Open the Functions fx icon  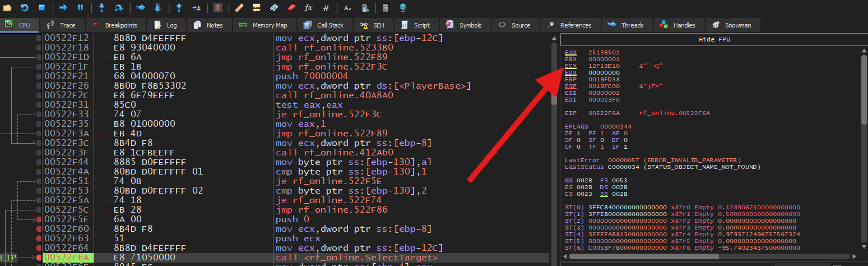click(x=308, y=8)
